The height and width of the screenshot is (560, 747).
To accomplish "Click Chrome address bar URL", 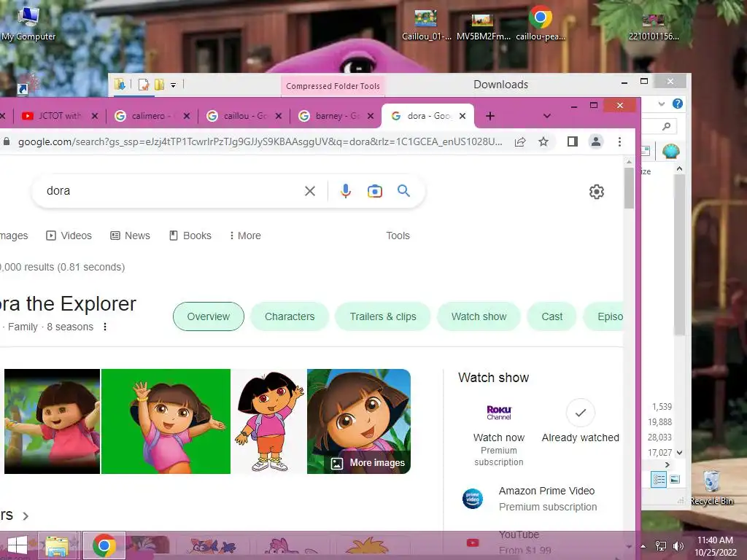I will coord(260,141).
